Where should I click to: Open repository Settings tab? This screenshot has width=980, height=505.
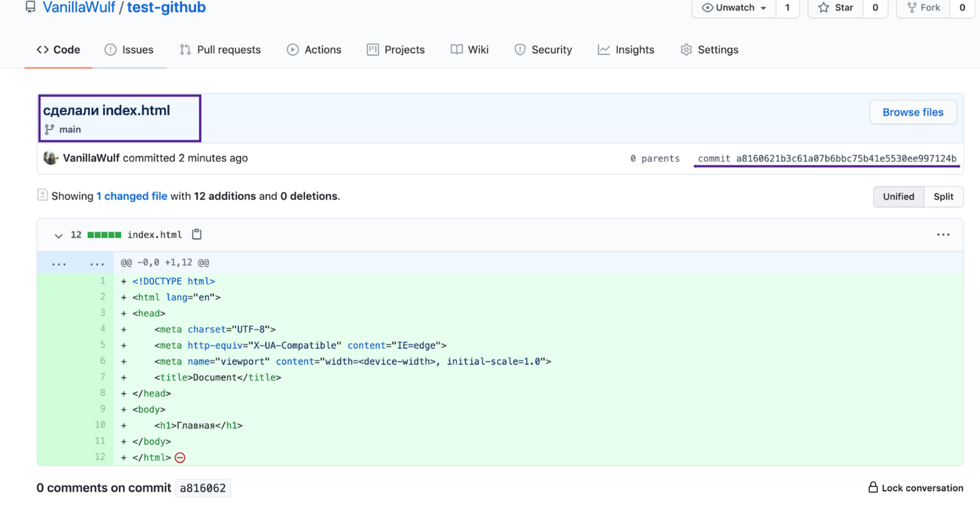tap(709, 50)
